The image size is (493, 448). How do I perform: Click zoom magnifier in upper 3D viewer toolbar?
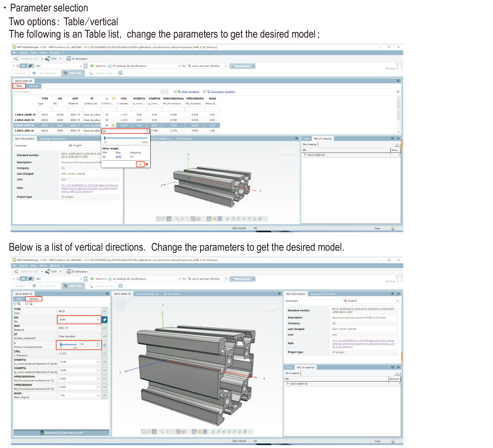tap(177, 219)
